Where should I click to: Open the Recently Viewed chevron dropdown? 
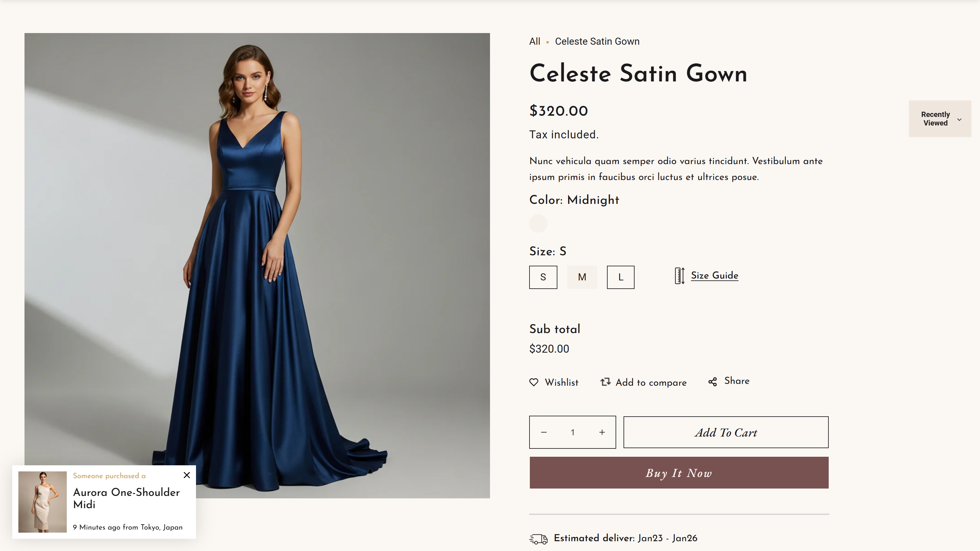tap(960, 119)
